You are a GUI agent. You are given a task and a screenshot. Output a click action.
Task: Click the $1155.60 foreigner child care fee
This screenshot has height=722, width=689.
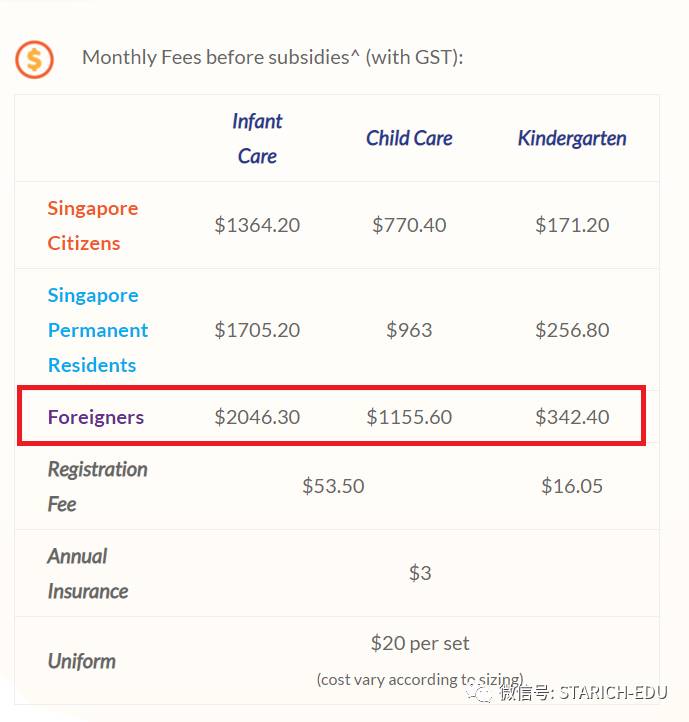click(409, 417)
